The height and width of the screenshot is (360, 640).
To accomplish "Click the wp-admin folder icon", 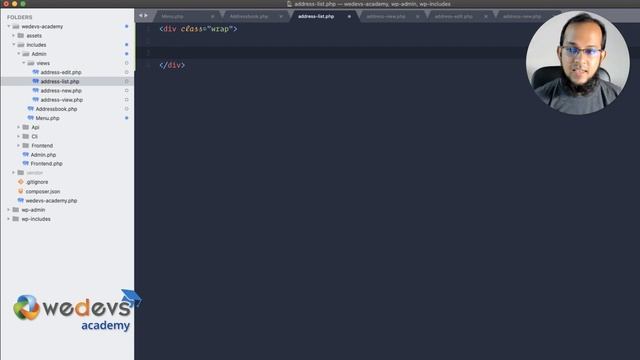I will 16,210.
